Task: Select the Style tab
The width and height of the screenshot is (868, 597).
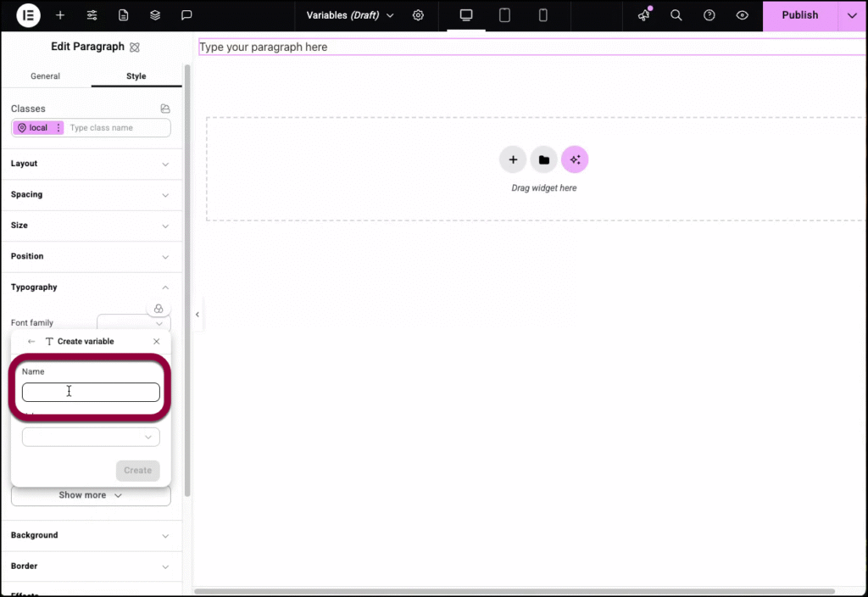Action: point(136,76)
